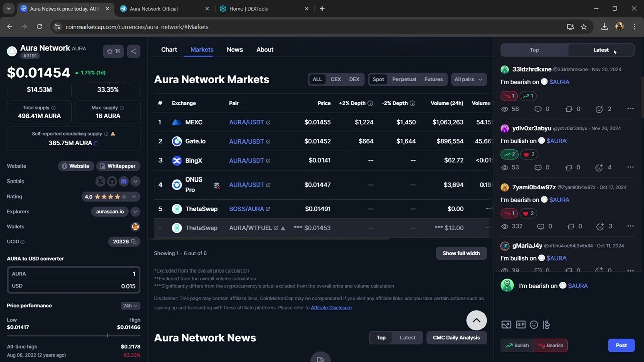Toggle Bearish sentiment in composer
The width and height of the screenshot is (644, 362).
pos(550,345)
